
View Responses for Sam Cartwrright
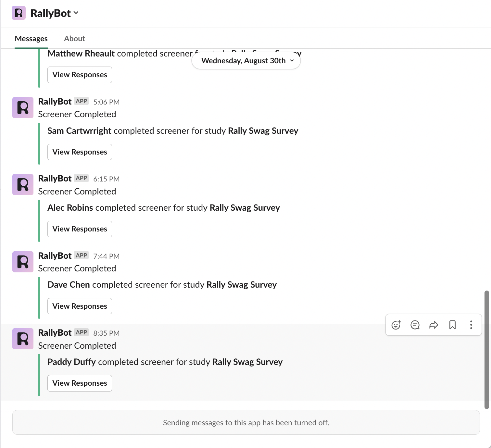tap(80, 152)
